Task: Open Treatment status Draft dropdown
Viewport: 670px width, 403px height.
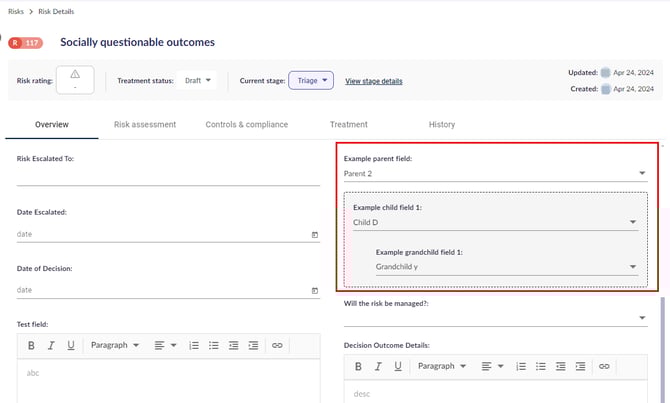Action: tap(196, 80)
